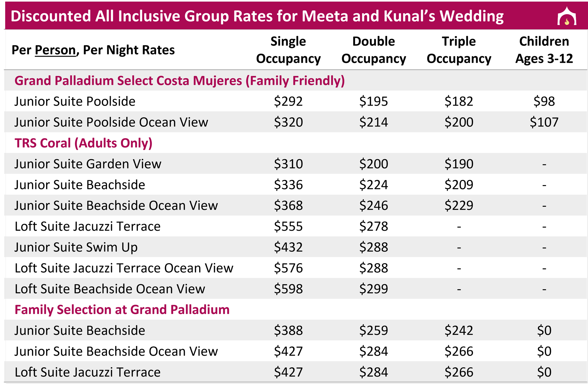588x389 pixels.
Task: Click the $229 triple occupancy rate
Action: 459,205
